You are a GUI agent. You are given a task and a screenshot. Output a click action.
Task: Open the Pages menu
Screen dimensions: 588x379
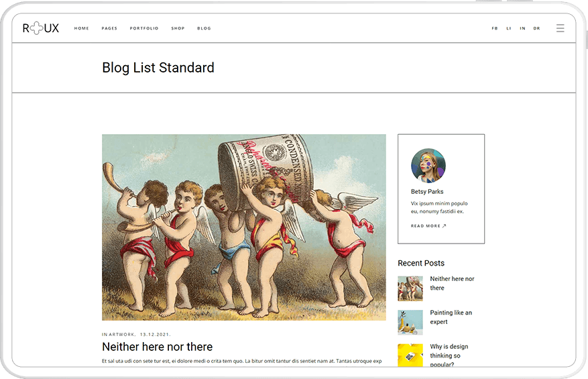(x=109, y=28)
